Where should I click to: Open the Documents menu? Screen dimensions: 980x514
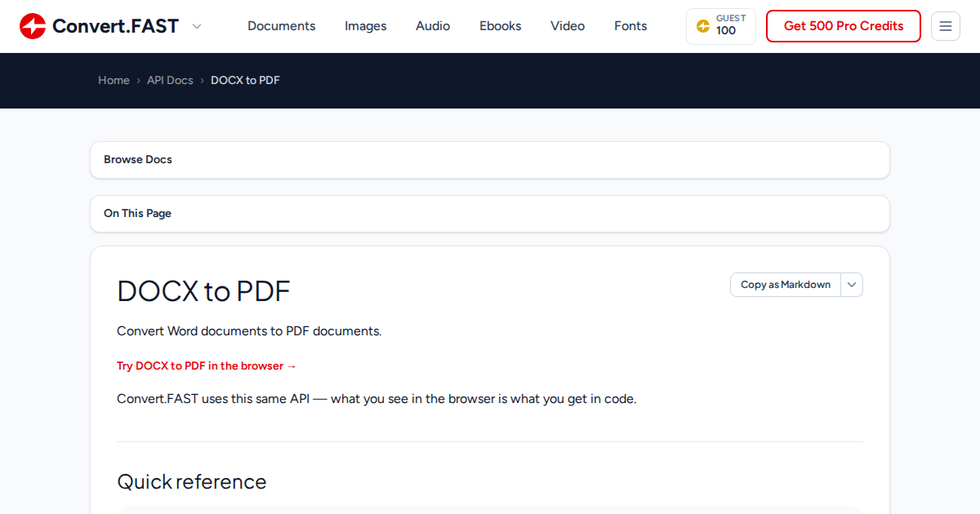282,26
